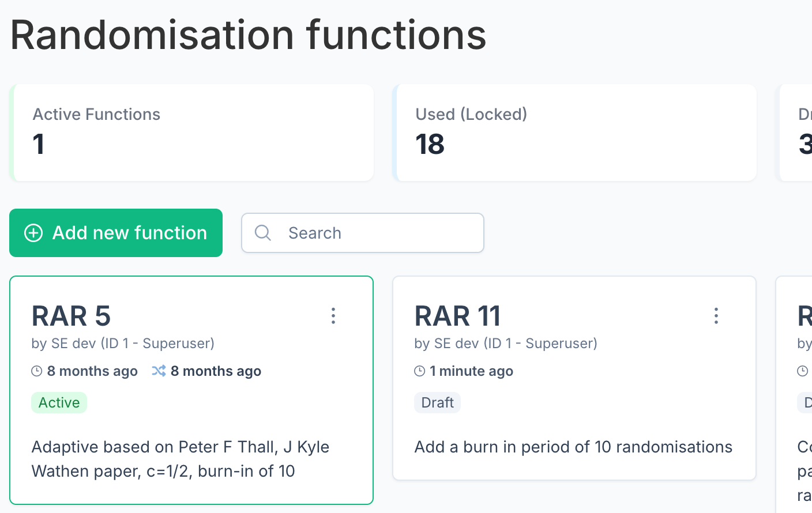Click the plus circle icon on Add button
This screenshot has width=812, height=513.
(33, 233)
